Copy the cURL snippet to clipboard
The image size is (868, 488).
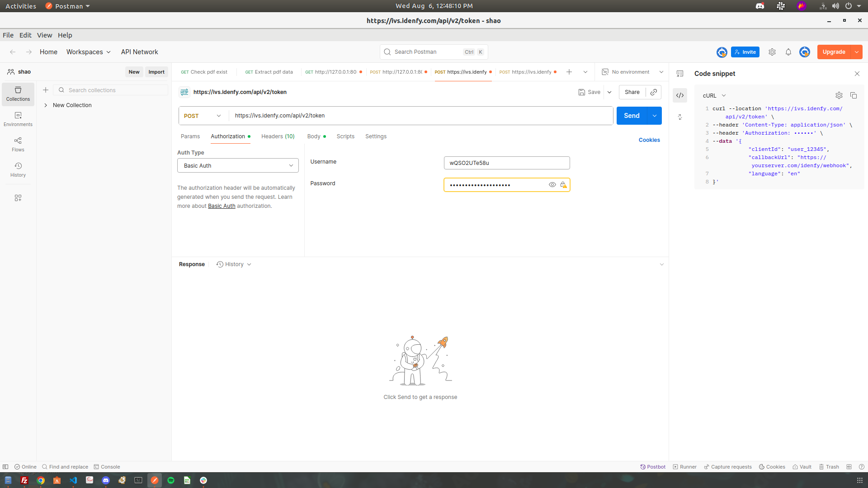tap(854, 95)
